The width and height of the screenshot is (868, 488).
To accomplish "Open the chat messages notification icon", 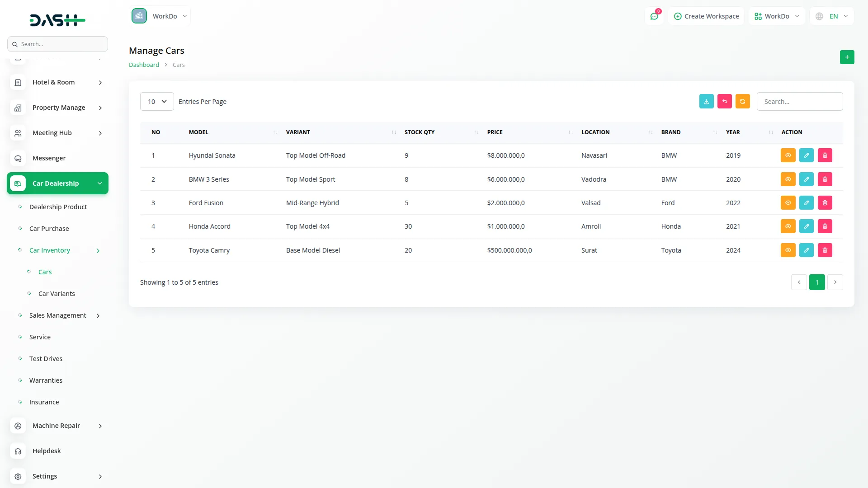I will tap(654, 16).
